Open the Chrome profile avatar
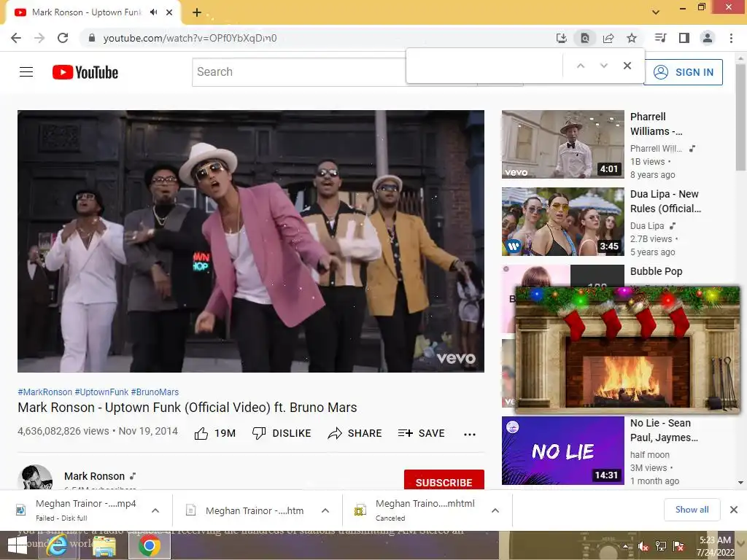747x560 pixels. tap(708, 38)
